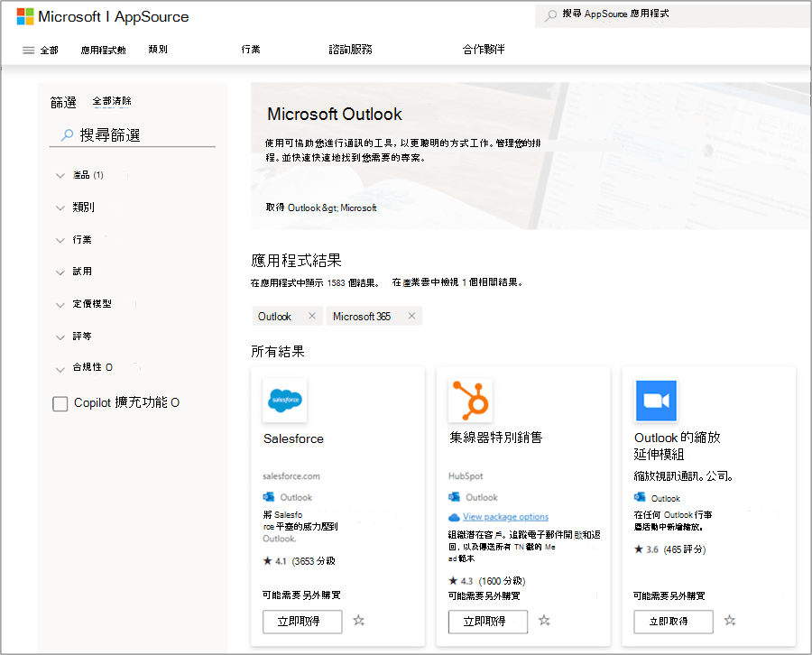Favorite Zoom Outlook add-in with star
The width and height of the screenshot is (812, 655).
[x=730, y=621]
